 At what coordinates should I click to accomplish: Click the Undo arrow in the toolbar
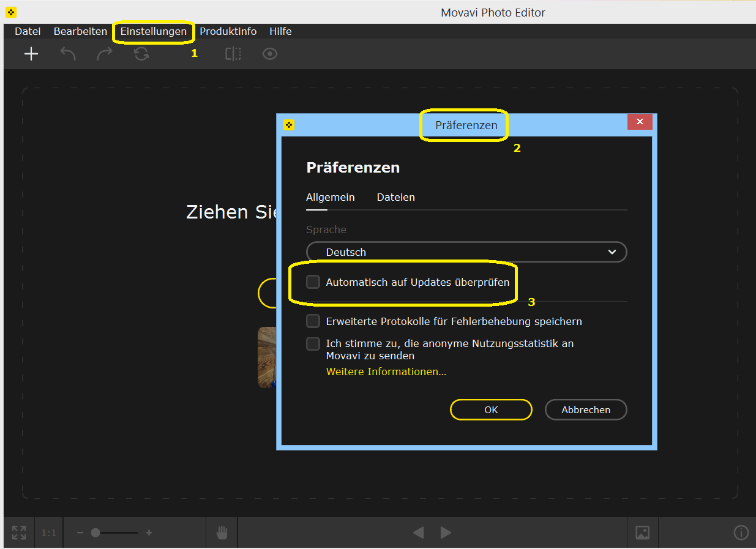click(x=68, y=54)
